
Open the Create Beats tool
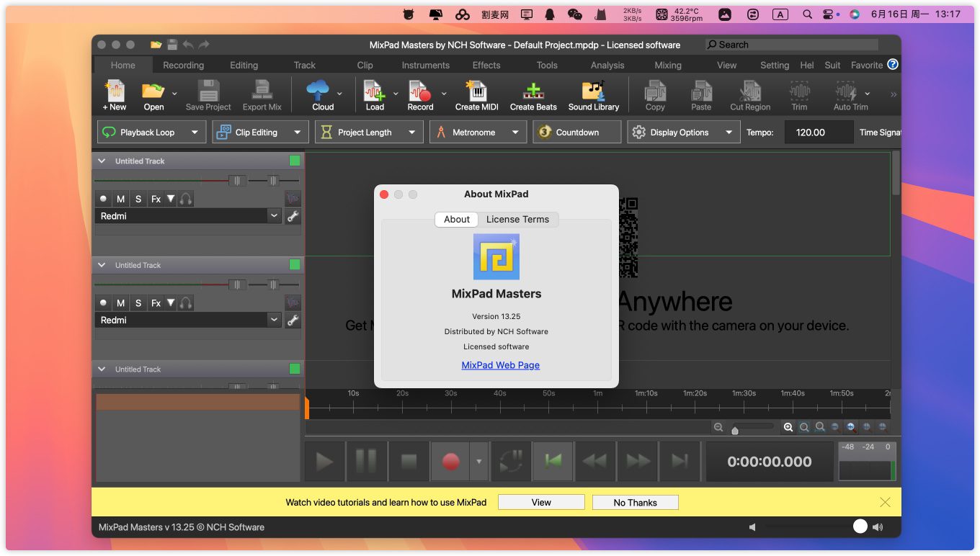coord(533,91)
